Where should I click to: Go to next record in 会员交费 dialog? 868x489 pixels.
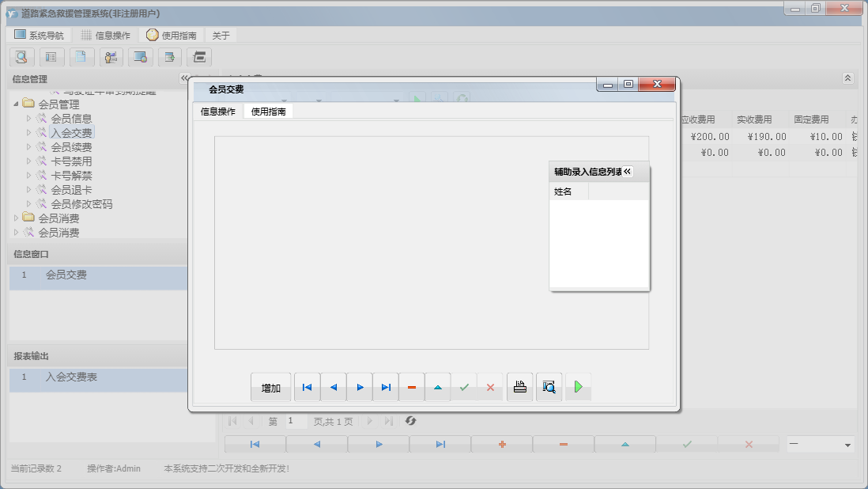point(360,387)
